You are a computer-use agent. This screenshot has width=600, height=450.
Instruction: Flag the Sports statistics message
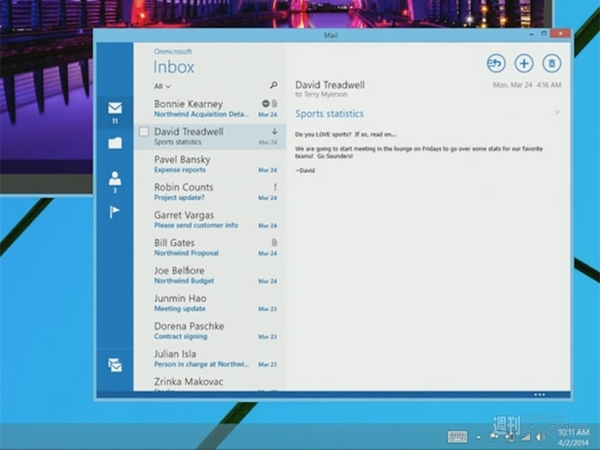coord(558,112)
